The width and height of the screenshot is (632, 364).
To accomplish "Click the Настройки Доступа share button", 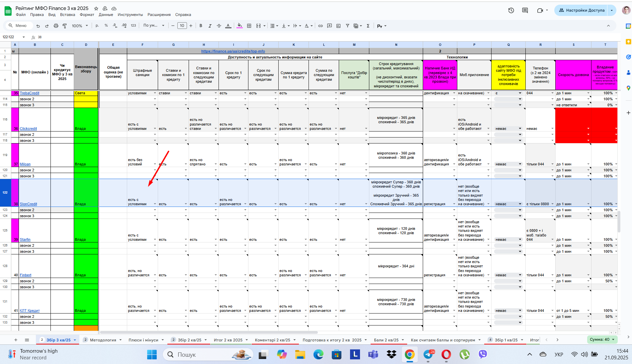I will pyautogui.click(x=581, y=10).
